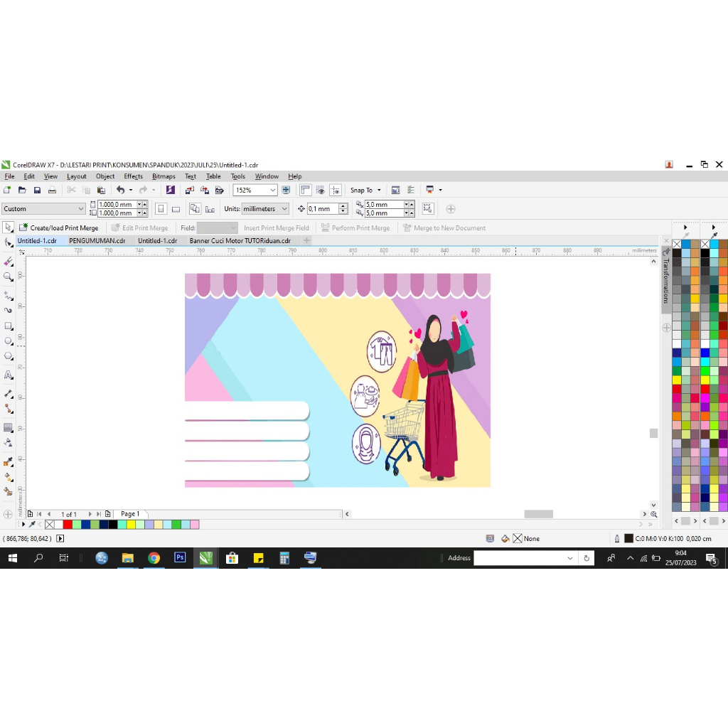Expand the Snap To dropdown
Screen dimensions: 728x728
(x=378, y=190)
